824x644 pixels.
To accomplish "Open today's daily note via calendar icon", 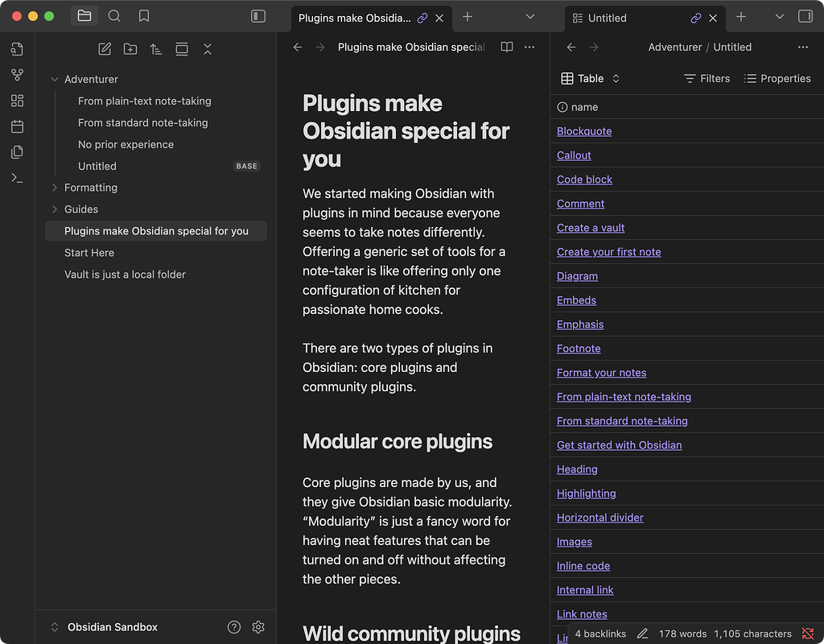I will [17, 126].
